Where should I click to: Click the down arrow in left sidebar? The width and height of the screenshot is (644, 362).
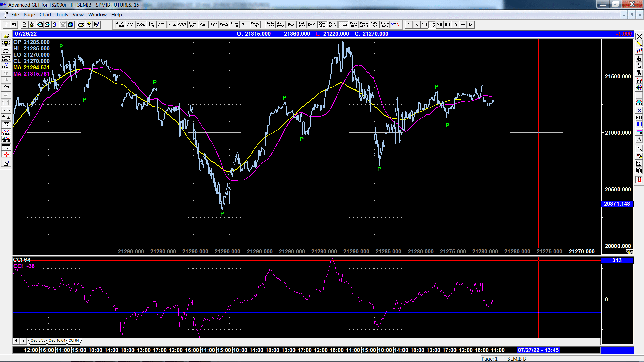point(6,80)
